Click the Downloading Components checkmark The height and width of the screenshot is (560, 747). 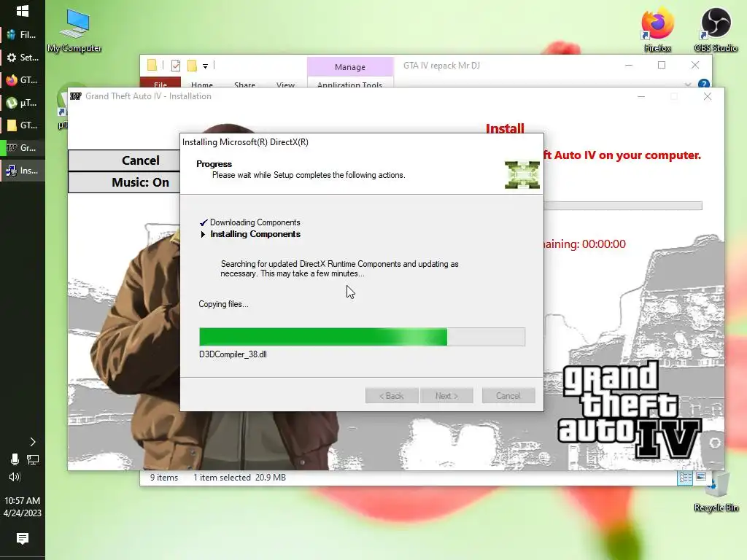coord(204,222)
